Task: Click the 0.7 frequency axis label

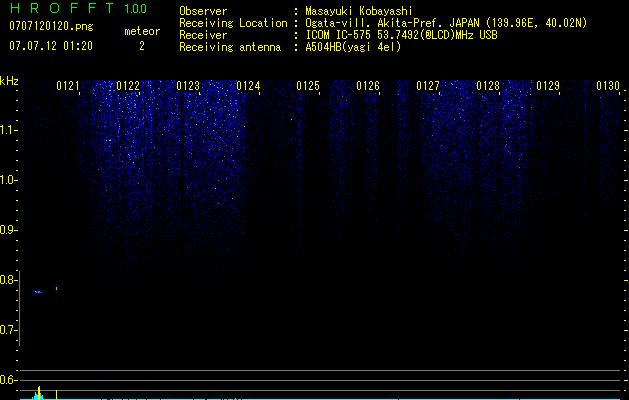Action: (x=8, y=330)
